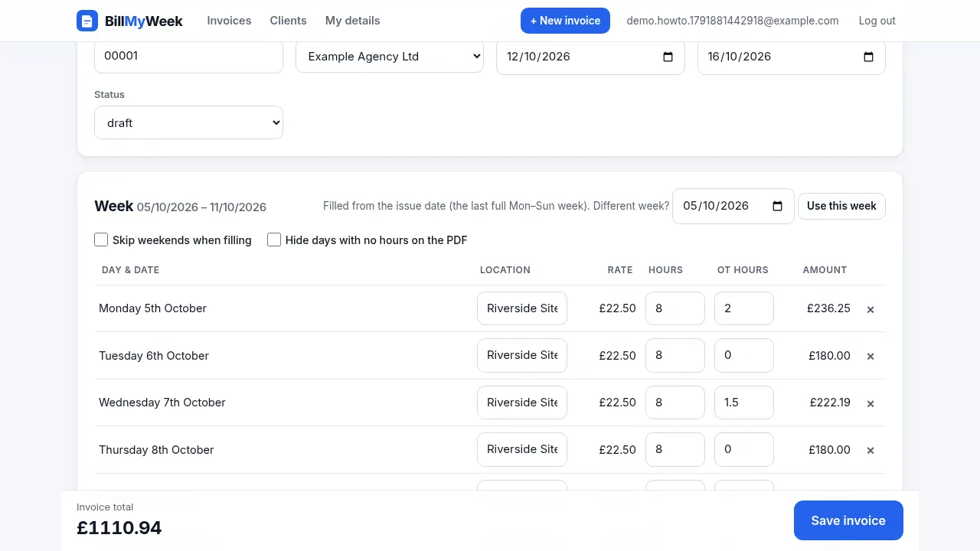Save invoice using the blue button
The image size is (980, 551).
click(848, 520)
